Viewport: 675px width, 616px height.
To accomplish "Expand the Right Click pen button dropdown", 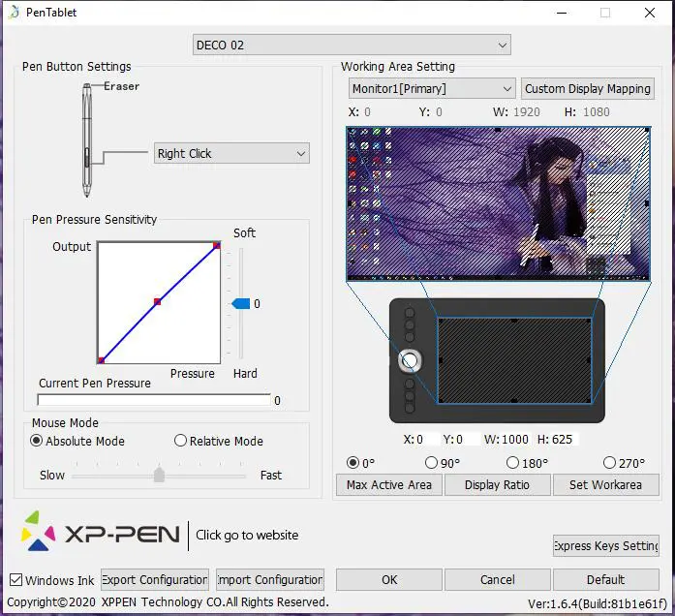I will (x=231, y=153).
